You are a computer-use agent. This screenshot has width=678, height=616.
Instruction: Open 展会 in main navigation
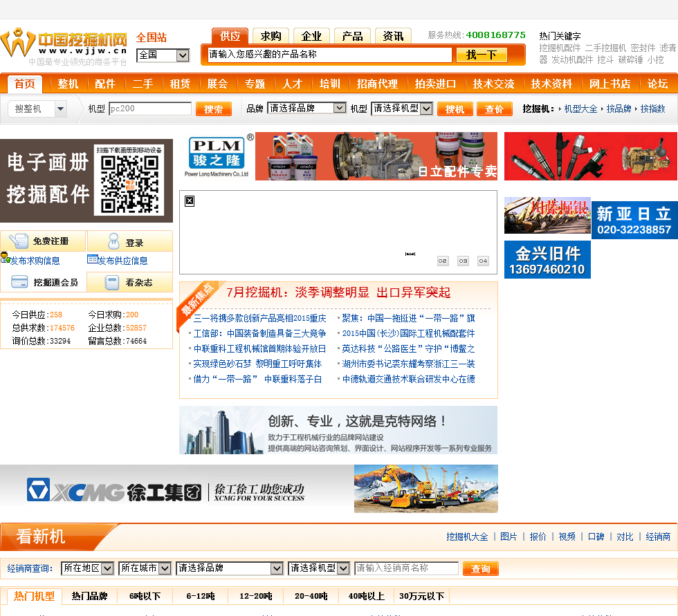[217, 84]
